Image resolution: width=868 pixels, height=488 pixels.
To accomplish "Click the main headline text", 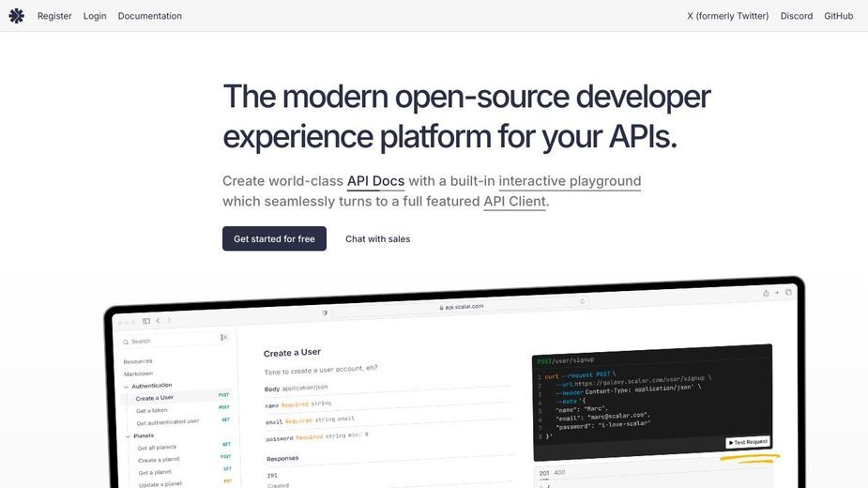I will click(466, 116).
